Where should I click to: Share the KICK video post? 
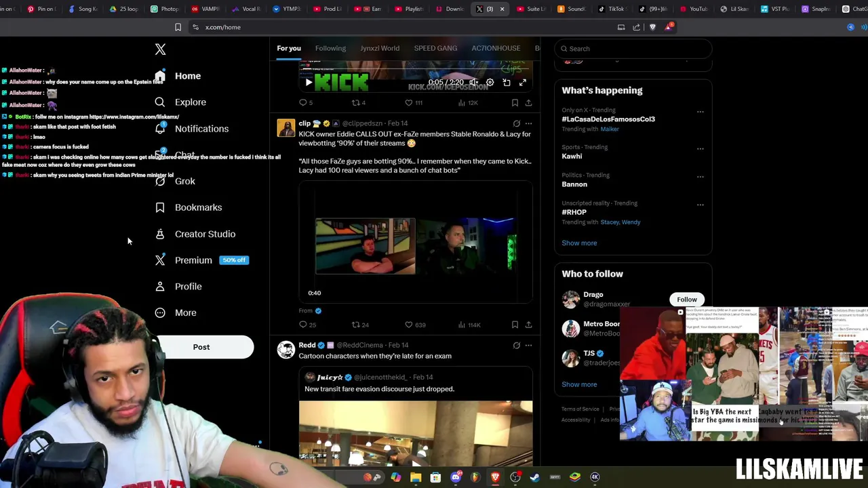tap(528, 103)
